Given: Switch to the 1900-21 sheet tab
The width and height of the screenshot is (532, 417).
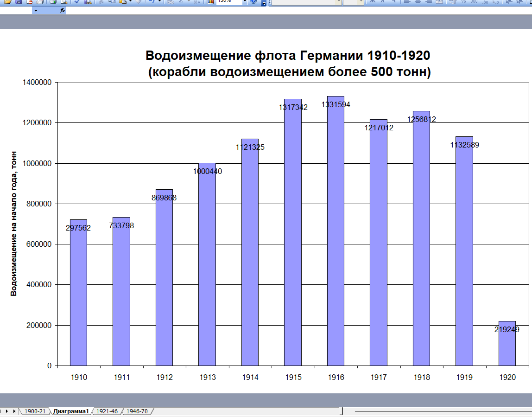Looking at the screenshot, I should [35, 411].
